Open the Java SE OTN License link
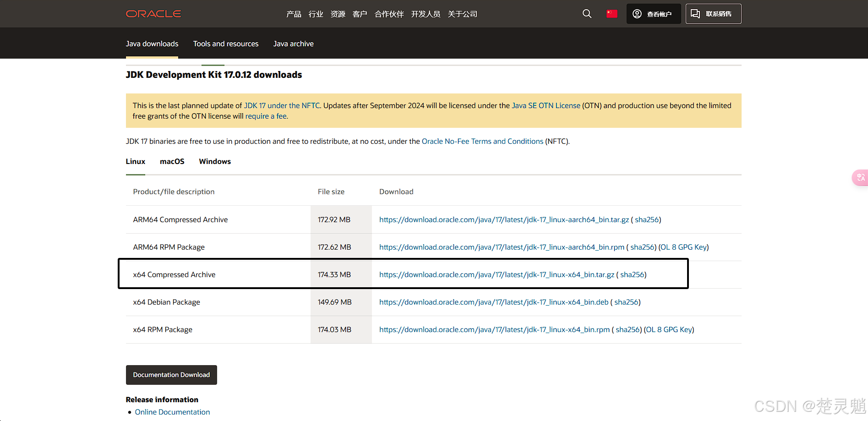This screenshot has height=421, width=868. click(x=546, y=105)
